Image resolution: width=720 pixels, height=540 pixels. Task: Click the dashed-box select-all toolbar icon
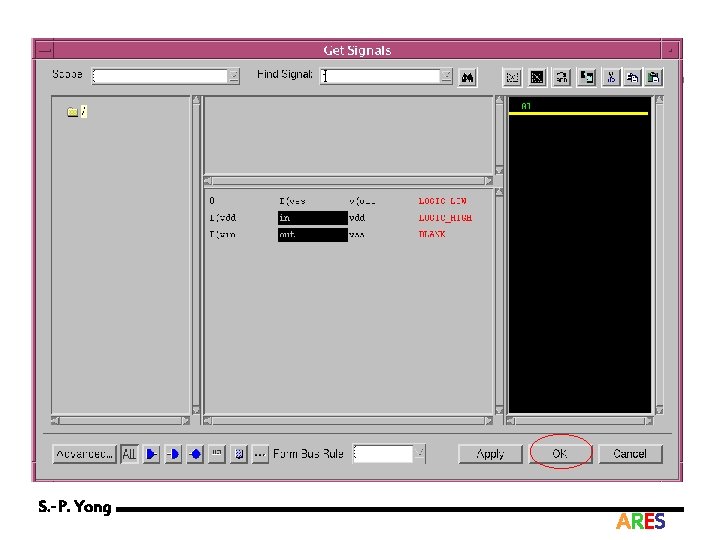point(512,77)
